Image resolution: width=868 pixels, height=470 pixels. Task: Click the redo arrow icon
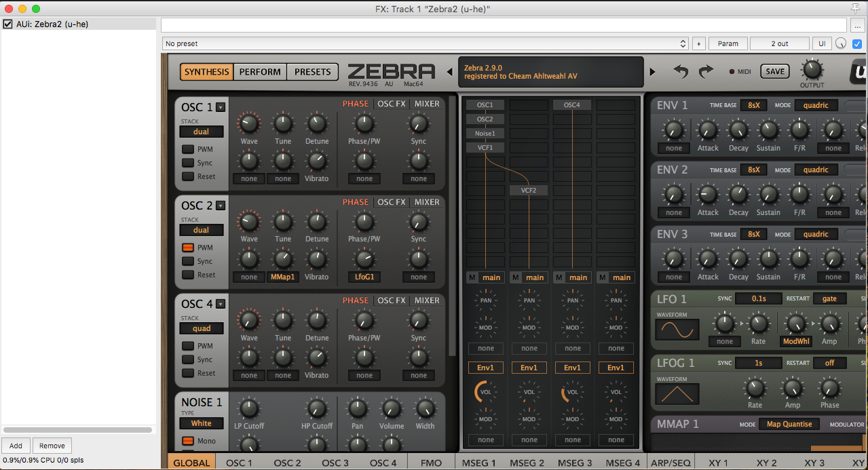point(704,71)
